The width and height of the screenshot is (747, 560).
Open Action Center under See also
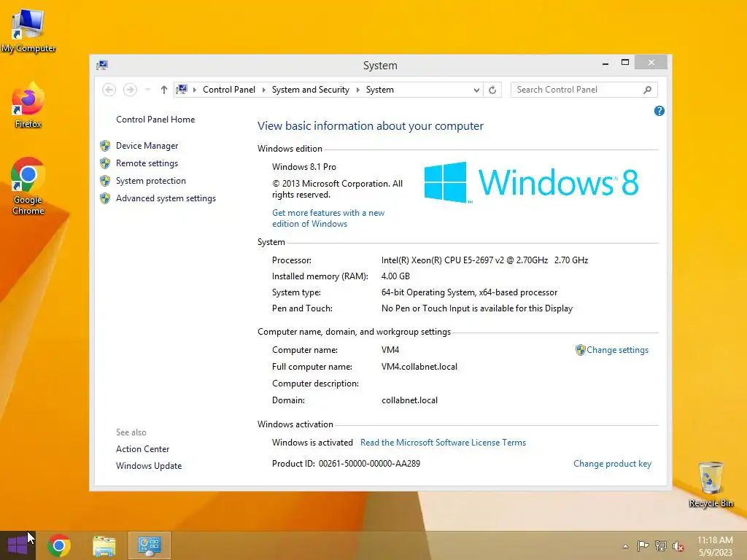[x=142, y=449]
